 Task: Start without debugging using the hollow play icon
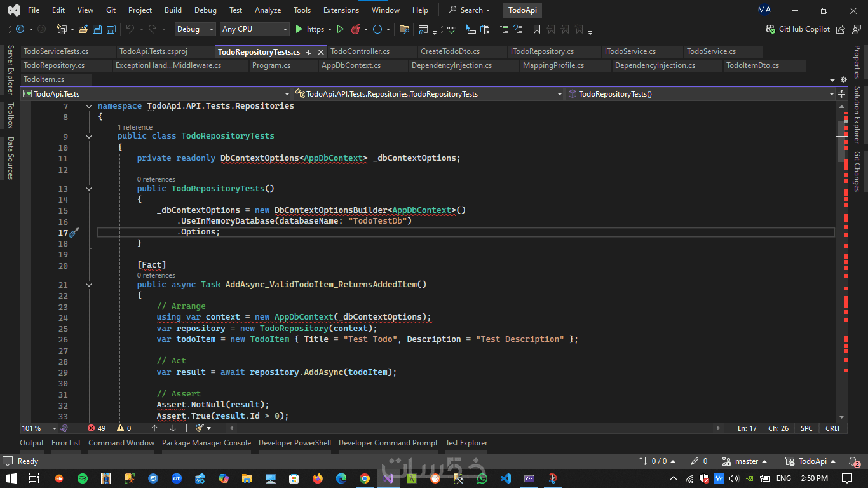pos(340,29)
